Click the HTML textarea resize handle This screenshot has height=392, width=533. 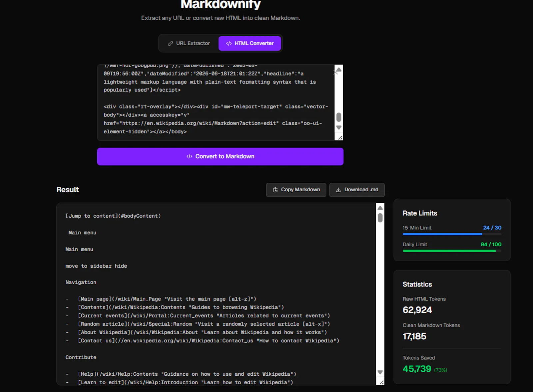[x=340, y=138]
